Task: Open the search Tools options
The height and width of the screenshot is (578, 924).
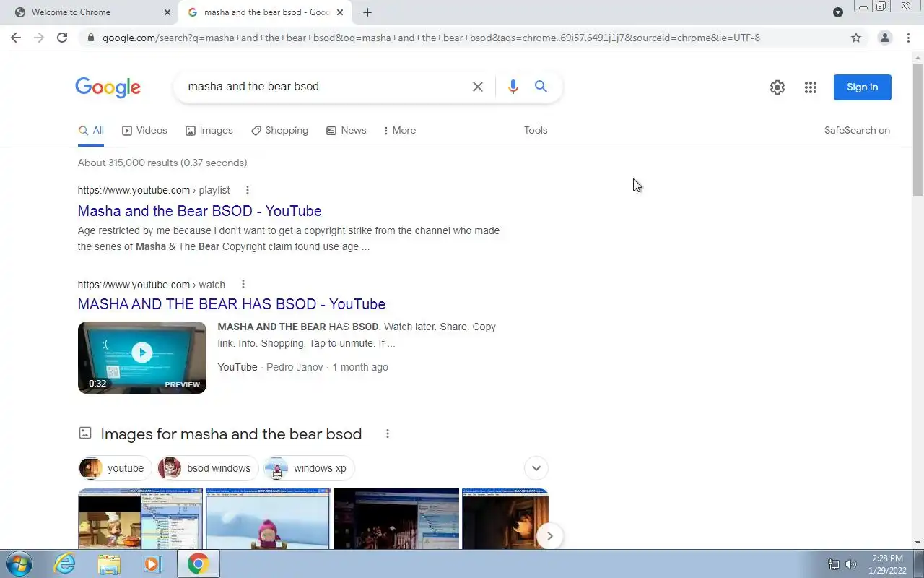Action: 536,131
